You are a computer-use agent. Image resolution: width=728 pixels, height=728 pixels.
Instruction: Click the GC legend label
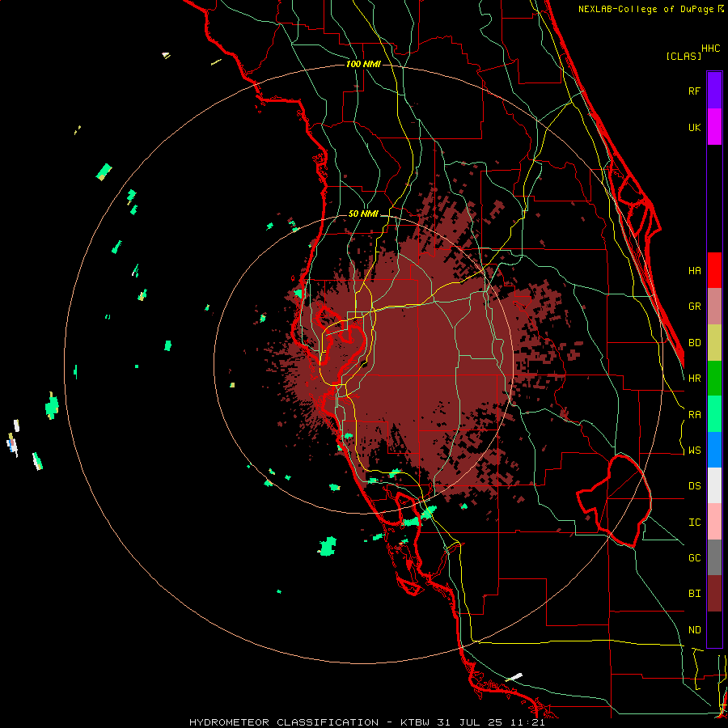(x=694, y=558)
